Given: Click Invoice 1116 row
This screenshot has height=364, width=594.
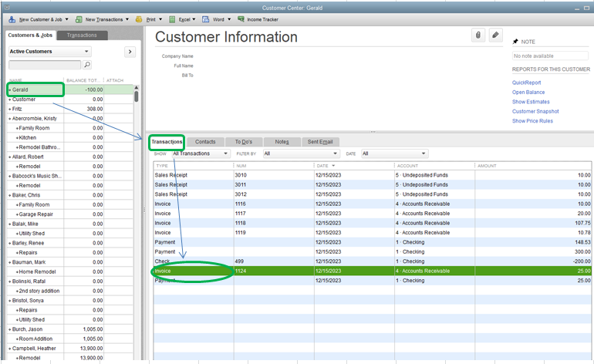Looking at the screenshot, I should pos(372,204).
